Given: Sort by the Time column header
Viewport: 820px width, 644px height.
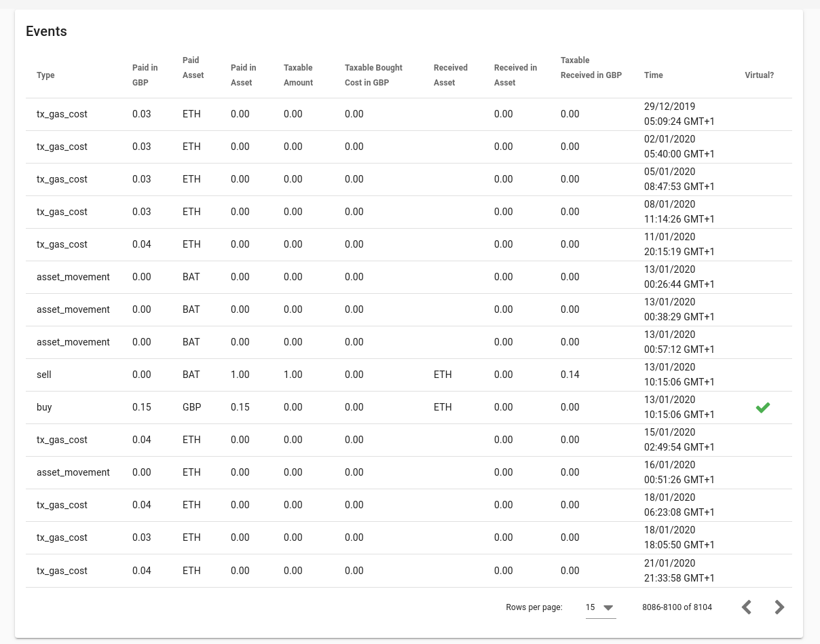Looking at the screenshot, I should (654, 75).
